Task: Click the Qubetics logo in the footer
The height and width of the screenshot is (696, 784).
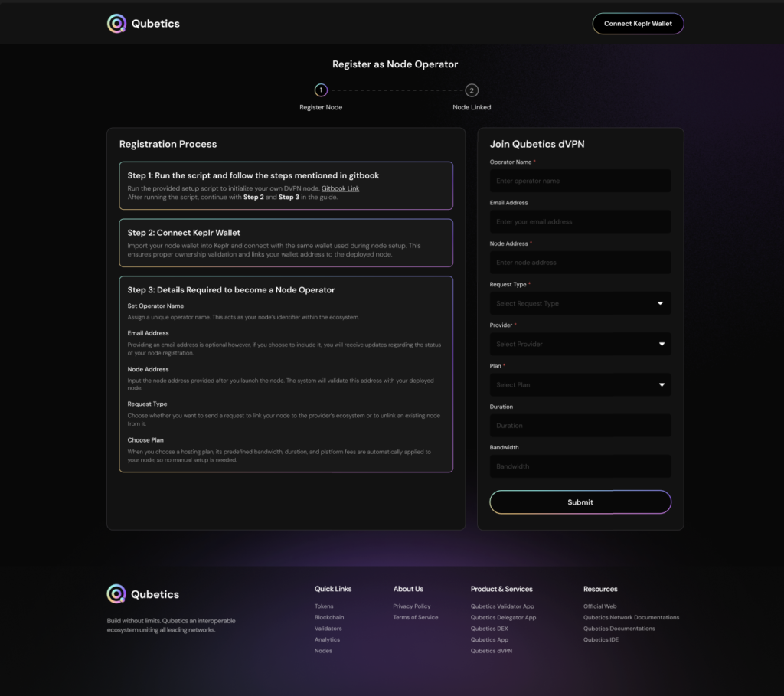Action: (142, 593)
